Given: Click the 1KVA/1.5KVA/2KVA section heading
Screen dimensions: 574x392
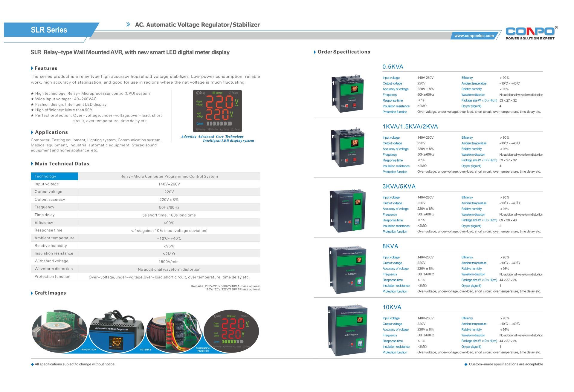Looking at the screenshot, I should (x=410, y=126).
